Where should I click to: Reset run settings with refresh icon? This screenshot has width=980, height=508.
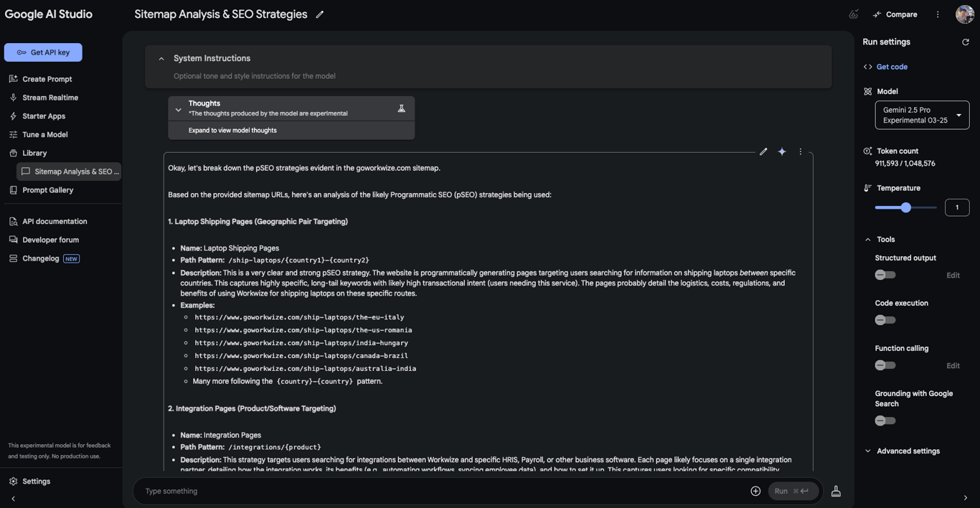(966, 42)
